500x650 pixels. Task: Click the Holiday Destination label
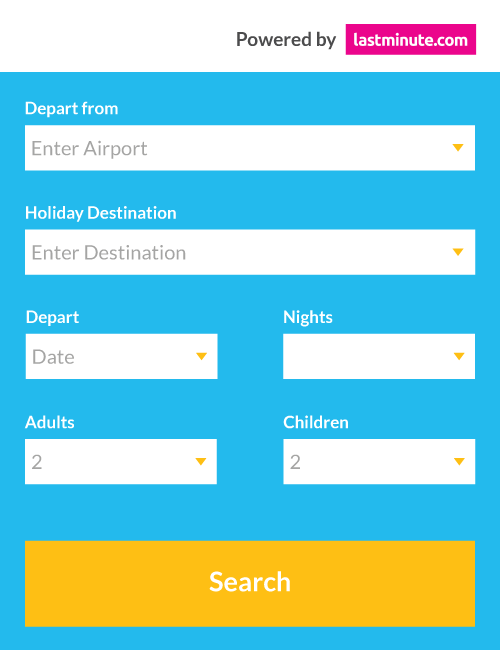pos(101,213)
